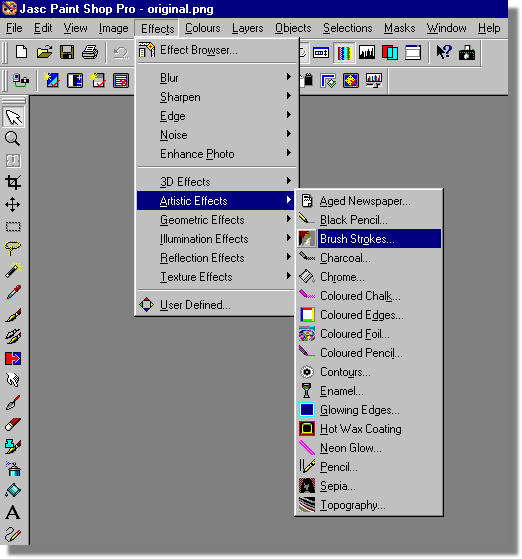
Task: Select the Airbrush spray tool
Action: (x=13, y=468)
